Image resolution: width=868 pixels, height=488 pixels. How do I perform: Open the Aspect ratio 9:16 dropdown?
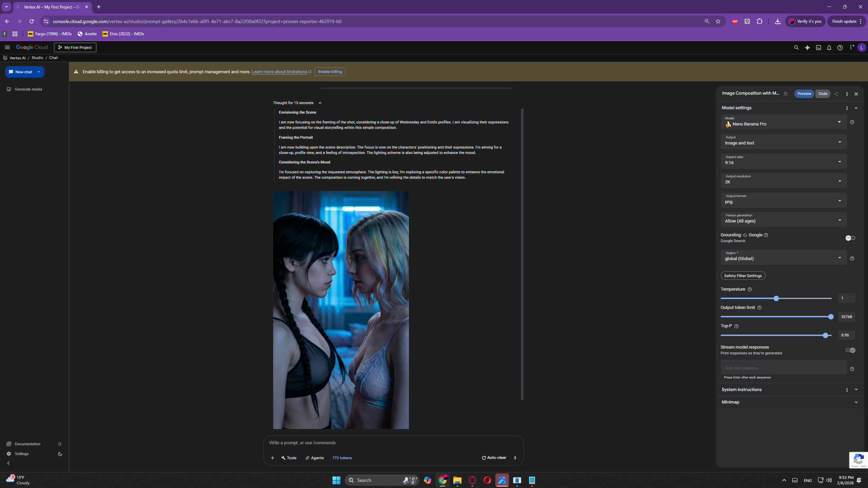tap(783, 161)
